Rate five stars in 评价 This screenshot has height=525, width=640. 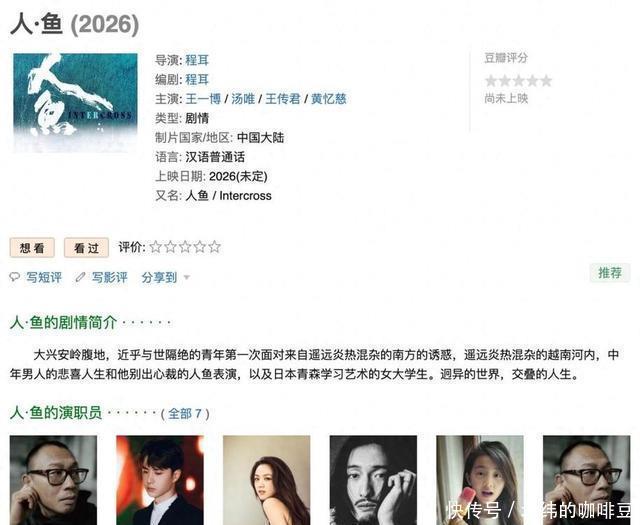point(215,247)
